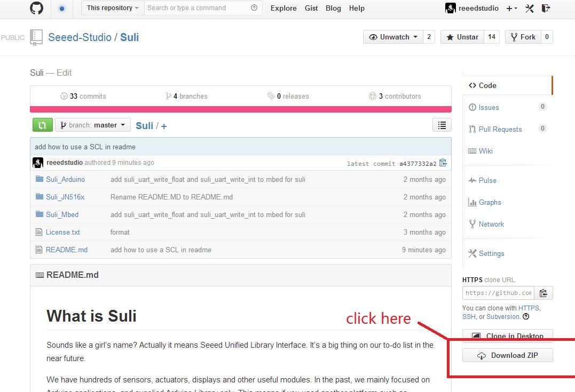Viewport: 575px width, 392px height.
Task: Click the License.txt file icon
Action: (x=39, y=232)
